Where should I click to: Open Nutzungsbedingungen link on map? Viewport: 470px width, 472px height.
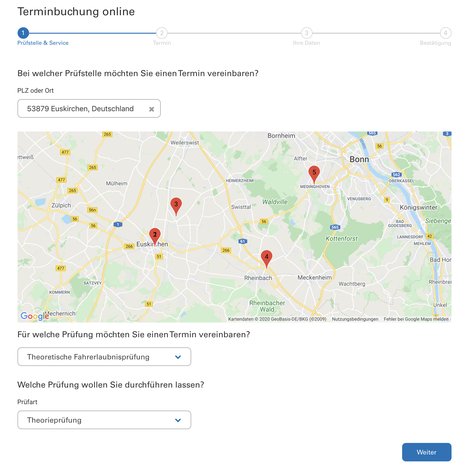coord(355,319)
